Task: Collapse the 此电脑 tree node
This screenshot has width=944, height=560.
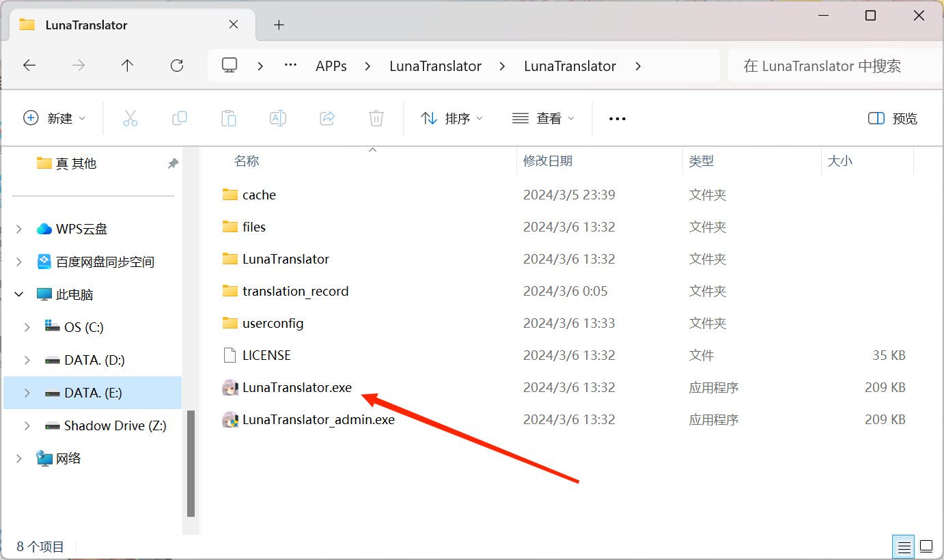Action: (18, 295)
